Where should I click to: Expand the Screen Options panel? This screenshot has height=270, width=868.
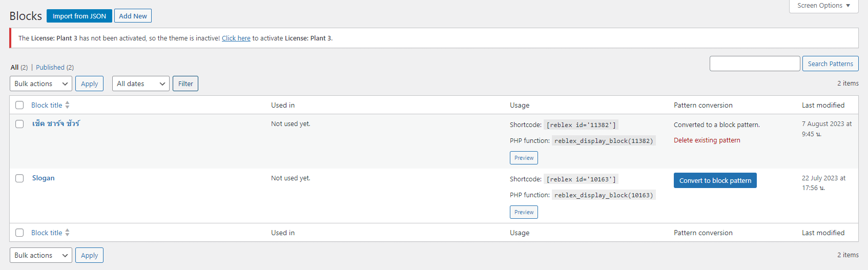[x=823, y=6]
